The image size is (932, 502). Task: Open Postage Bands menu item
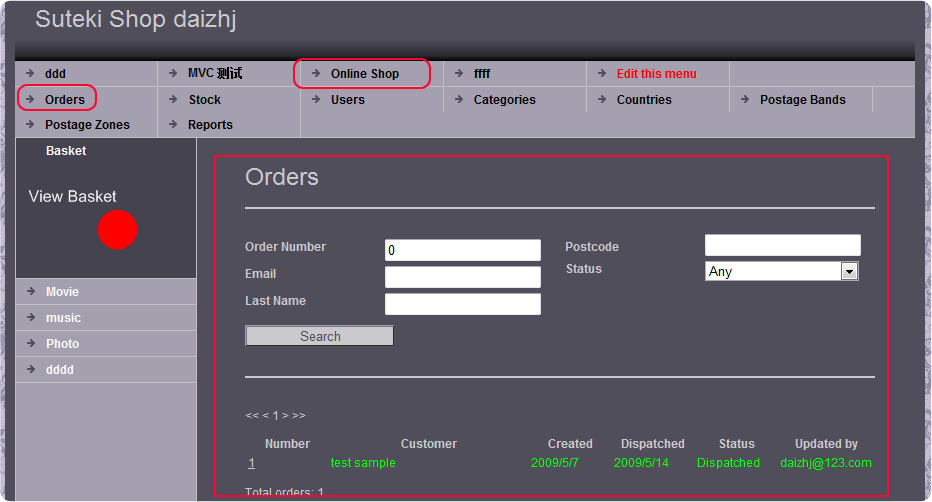802,99
